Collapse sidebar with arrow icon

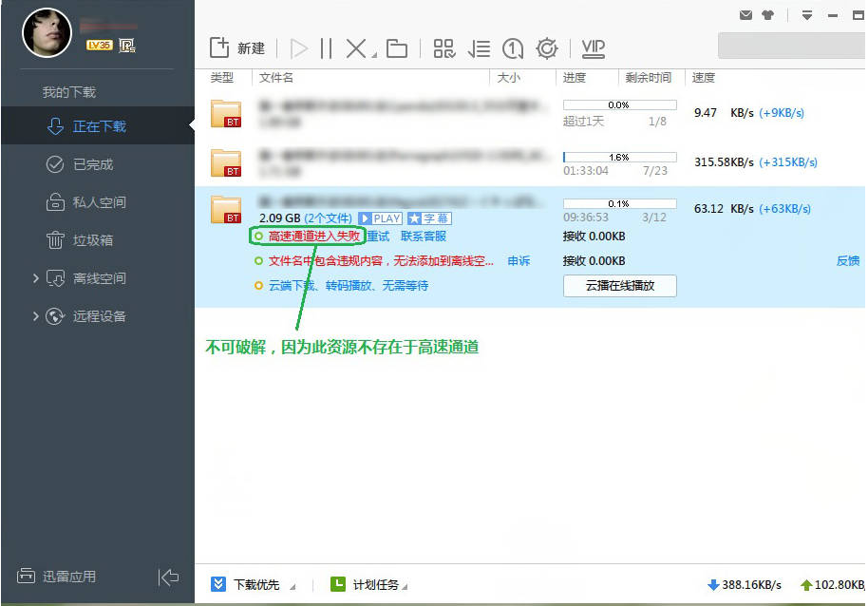pos(168,577)
